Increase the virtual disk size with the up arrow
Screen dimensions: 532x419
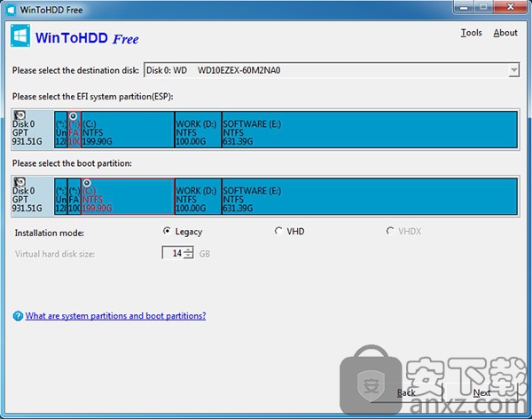click(x=189, y=249)
